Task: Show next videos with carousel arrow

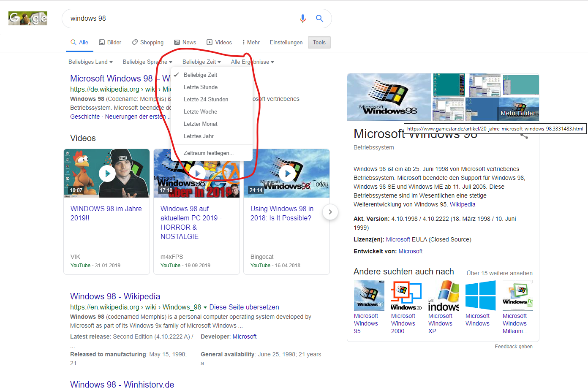Action: pyautogui.click(x=330, y=212)
